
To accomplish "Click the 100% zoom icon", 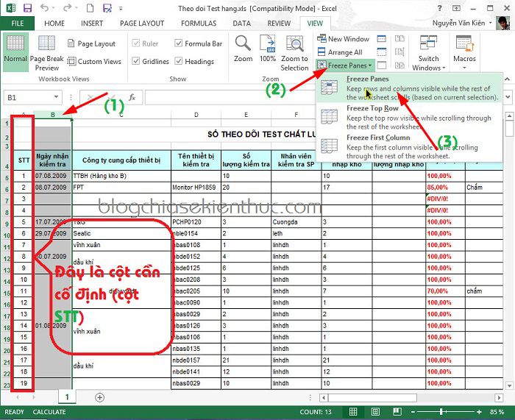I will click(x=268, y=43).
